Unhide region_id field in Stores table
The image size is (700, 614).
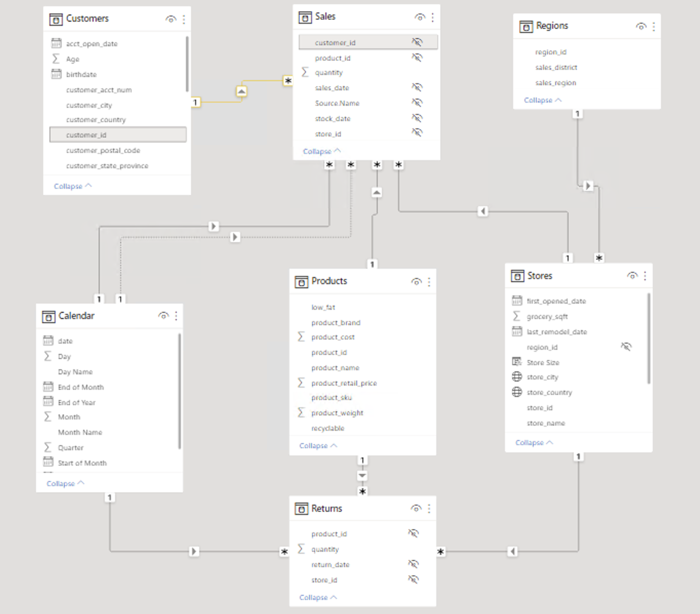(x=626, y=347)
